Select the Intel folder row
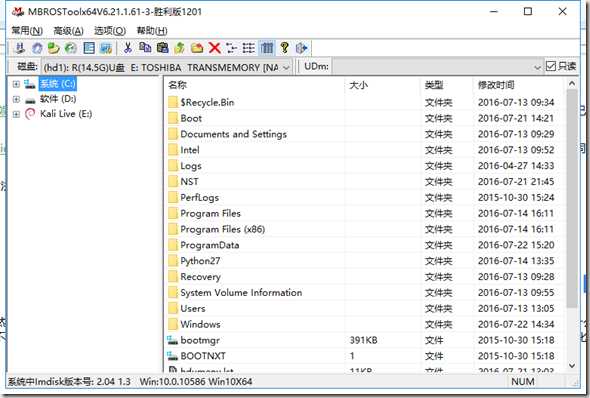590x398 pixels. (x=365, y=150)
